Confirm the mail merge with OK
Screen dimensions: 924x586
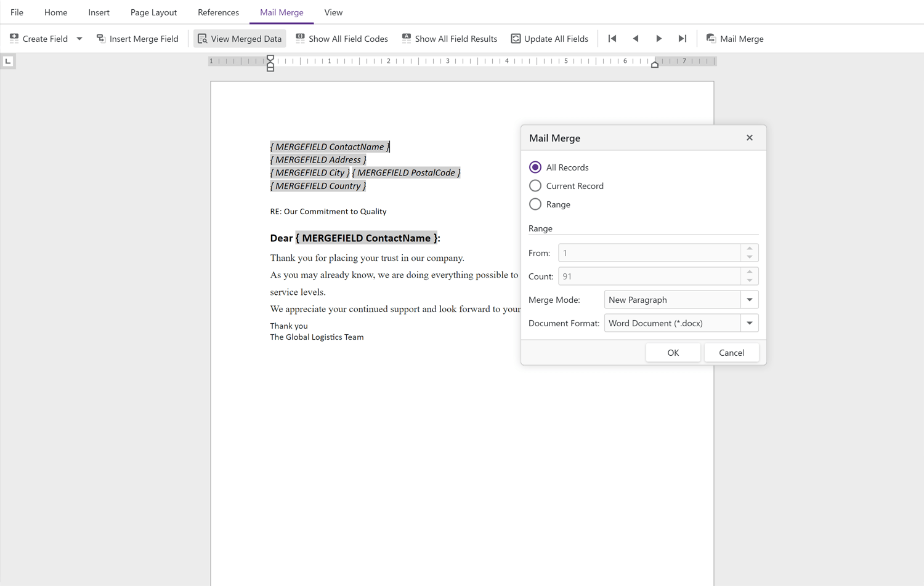click(673, 352)
